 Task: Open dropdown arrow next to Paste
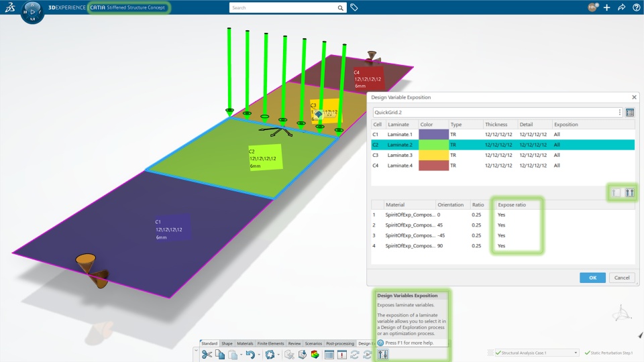tap(241, 355)
